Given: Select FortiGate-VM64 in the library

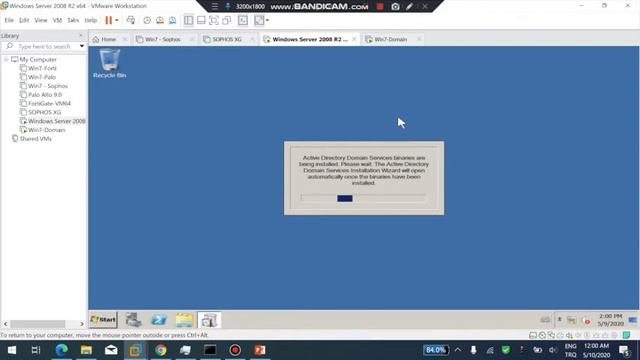Looking at the screenshot, I should point(49,103).
